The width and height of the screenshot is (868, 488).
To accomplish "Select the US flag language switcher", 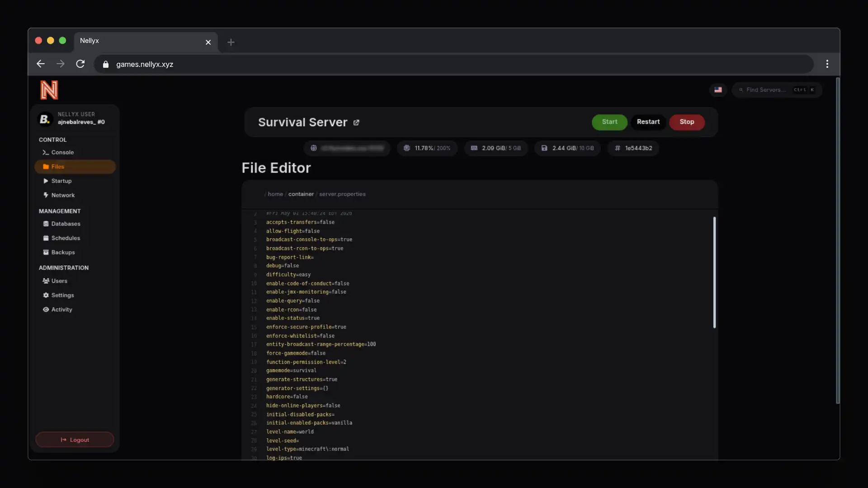I will tap(718, 90).
